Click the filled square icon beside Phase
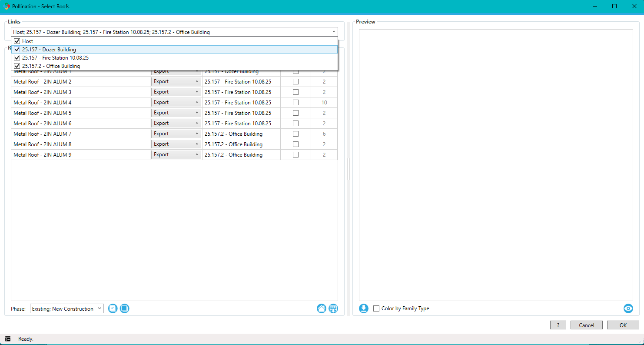 (x=125, y=308)
